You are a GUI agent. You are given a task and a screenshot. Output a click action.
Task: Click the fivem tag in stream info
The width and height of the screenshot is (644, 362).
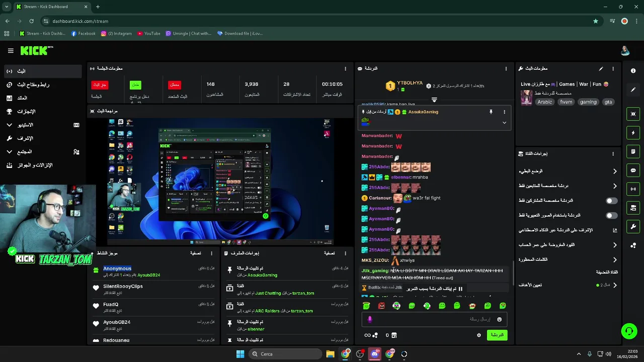(566, 102)
